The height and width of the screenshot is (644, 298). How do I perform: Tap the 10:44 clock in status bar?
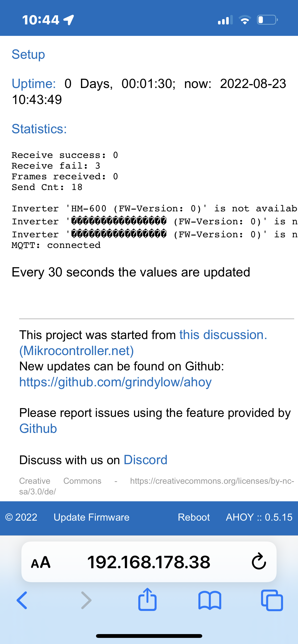point(41,19)
